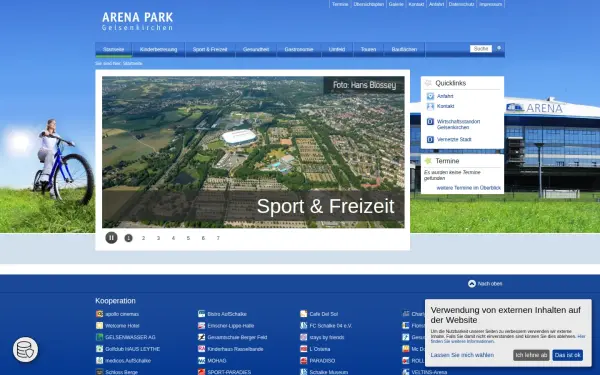Click the L'Osteria logo icon
The image size is (600, 375).
[x=304, y=349]
